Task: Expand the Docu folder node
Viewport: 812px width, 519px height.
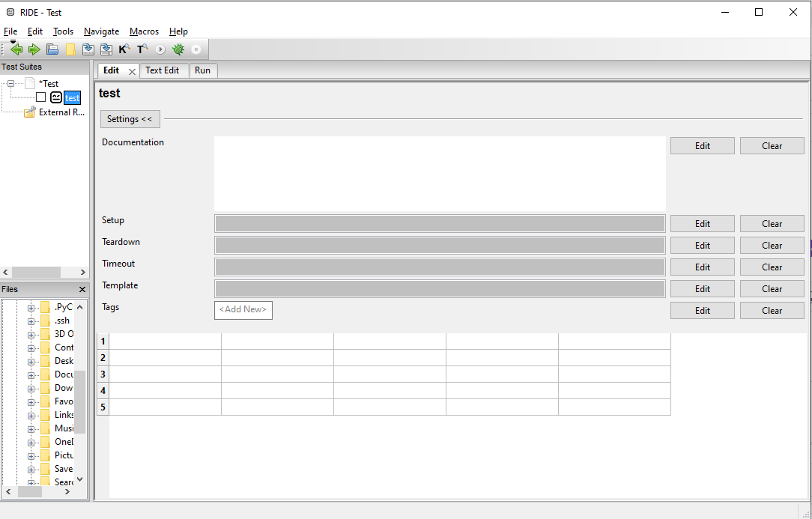Action: click(31, 374)
